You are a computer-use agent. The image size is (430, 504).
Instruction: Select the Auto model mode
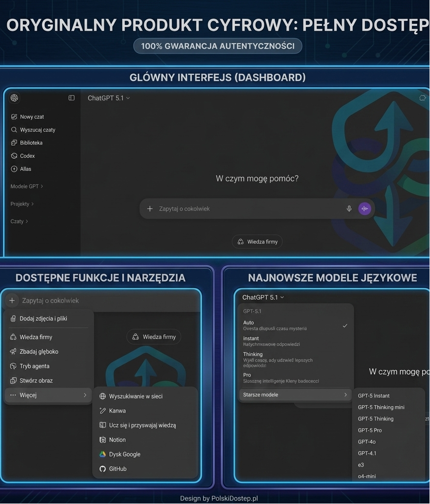coord(295,325)
